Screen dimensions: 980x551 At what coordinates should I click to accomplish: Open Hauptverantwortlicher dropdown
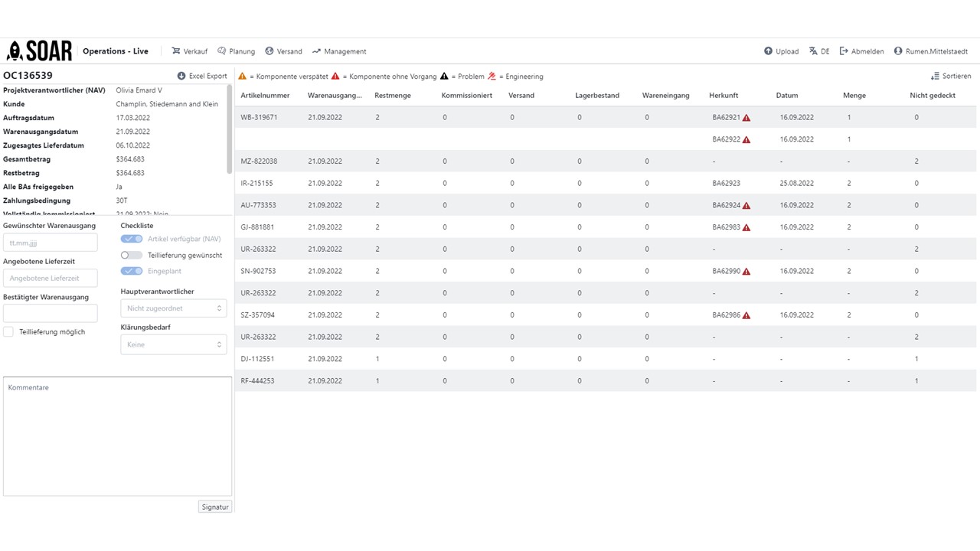(x=174, y=308)
